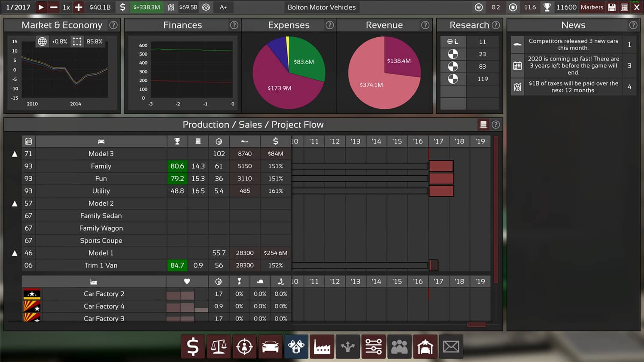
Task: Toggle the dashed-square market share view
Action: point(77,42)
